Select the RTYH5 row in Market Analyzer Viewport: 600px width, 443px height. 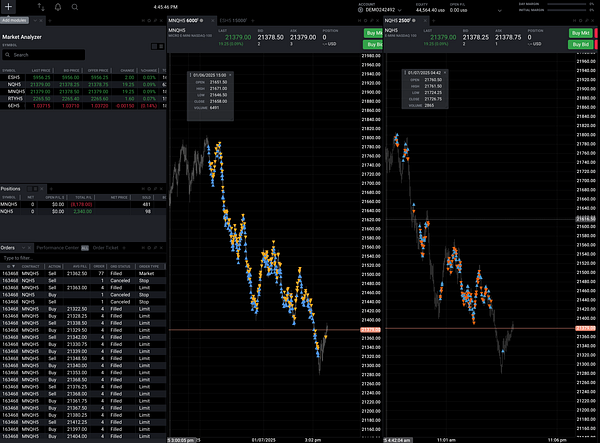[83, 98]
